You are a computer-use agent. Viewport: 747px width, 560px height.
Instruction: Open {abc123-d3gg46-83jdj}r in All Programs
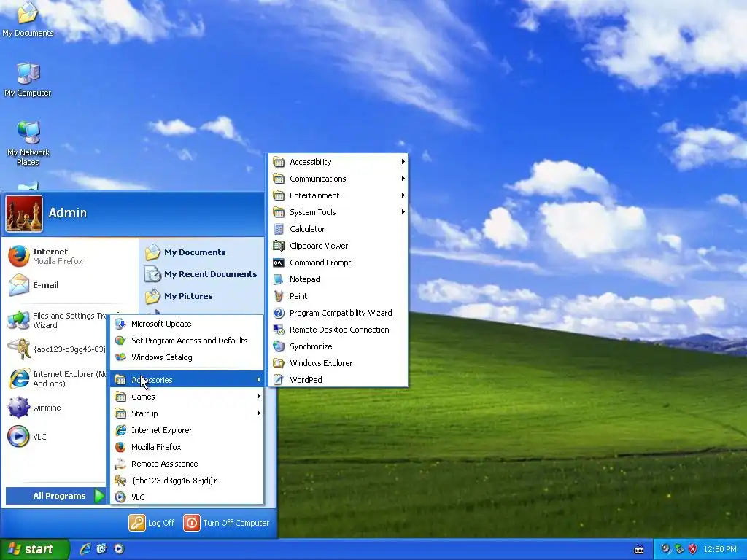pyautogui.click(x=187, y=481)
